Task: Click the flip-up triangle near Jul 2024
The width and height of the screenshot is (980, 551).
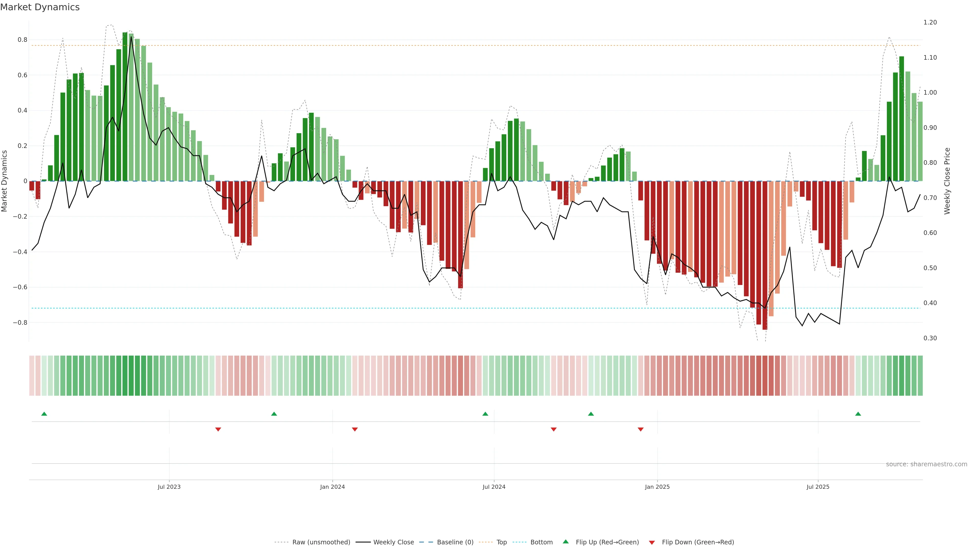Action: coord(485,414)
